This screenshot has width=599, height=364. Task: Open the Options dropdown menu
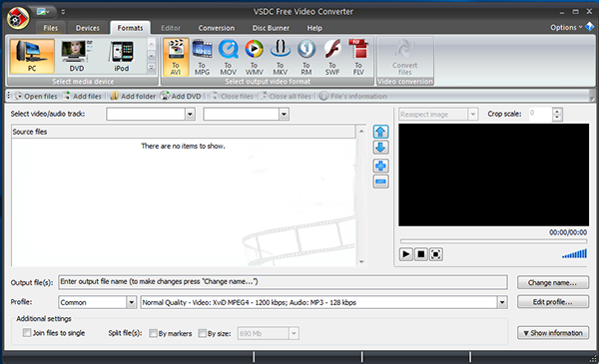[x=566, y=28]
